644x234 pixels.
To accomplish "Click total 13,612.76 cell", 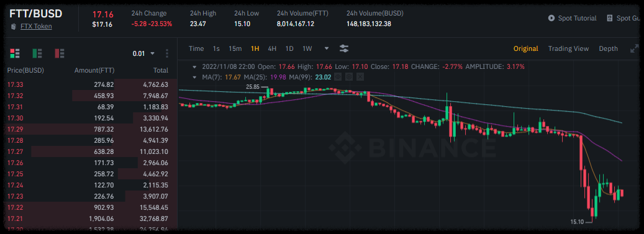I will coord(155,129).
